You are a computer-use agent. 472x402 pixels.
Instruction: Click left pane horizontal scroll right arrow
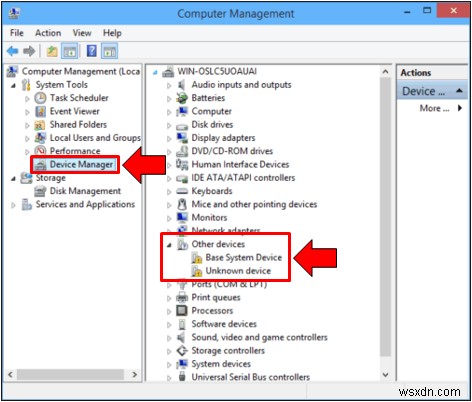(x=135, y=374)
